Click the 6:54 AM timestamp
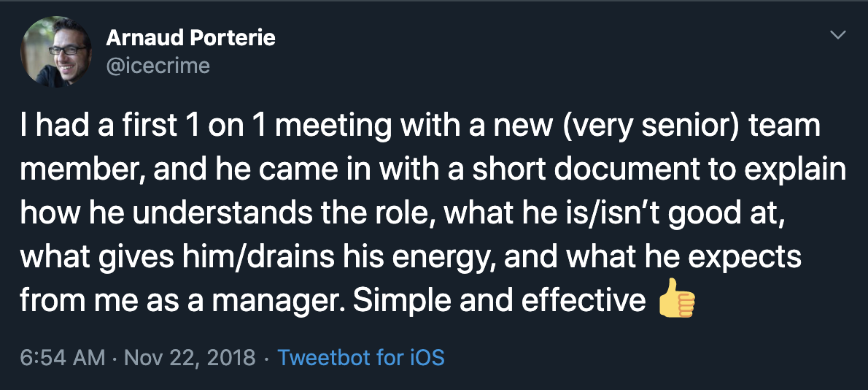 63,358
